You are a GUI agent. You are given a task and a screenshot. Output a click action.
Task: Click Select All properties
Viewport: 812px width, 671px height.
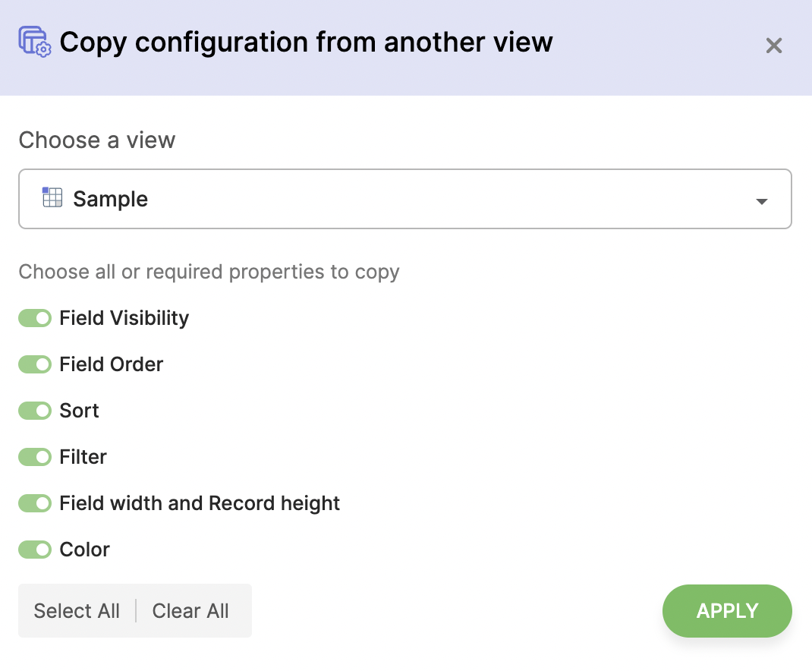point(77,611)
